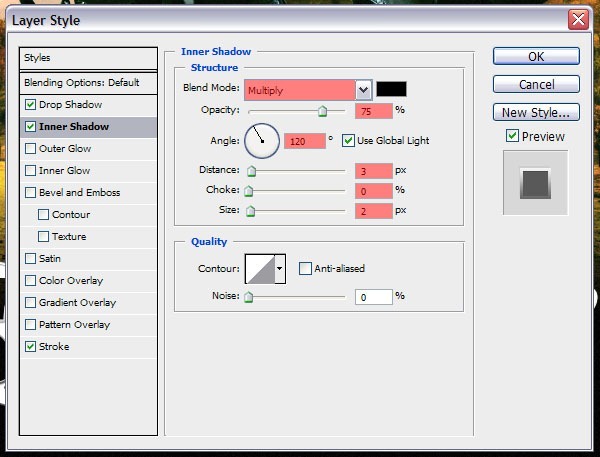This screenshot has height=457, width=600.
Task: Click the Distance value field
Action: click(x=373, y=171)
